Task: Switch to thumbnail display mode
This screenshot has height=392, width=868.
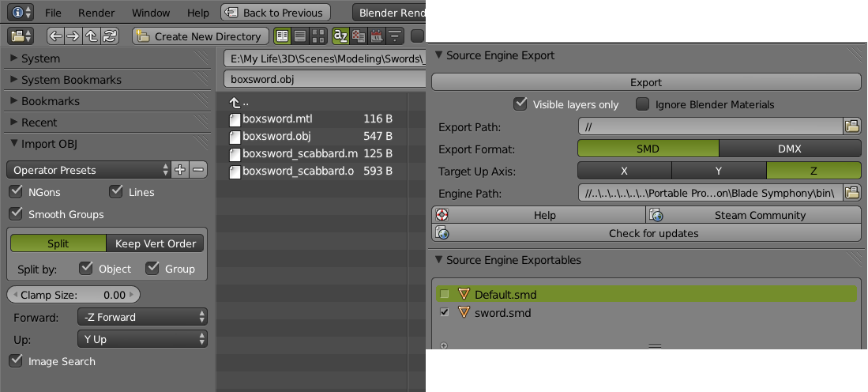Action: (318, 36)
